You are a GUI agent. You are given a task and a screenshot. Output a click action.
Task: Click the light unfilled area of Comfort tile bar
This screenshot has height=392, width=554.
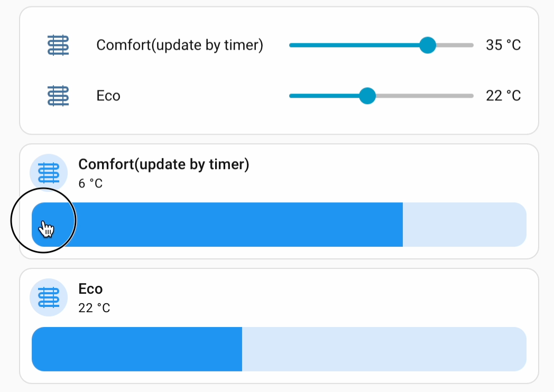(x=464, y=225)
